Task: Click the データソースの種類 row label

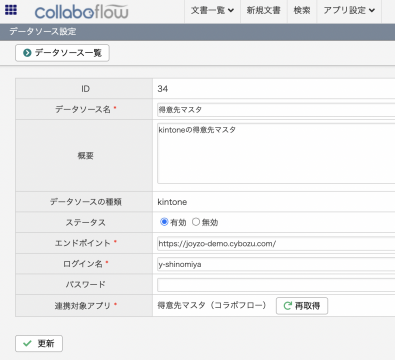Action: pyautogui.click(x=86, y=202)
